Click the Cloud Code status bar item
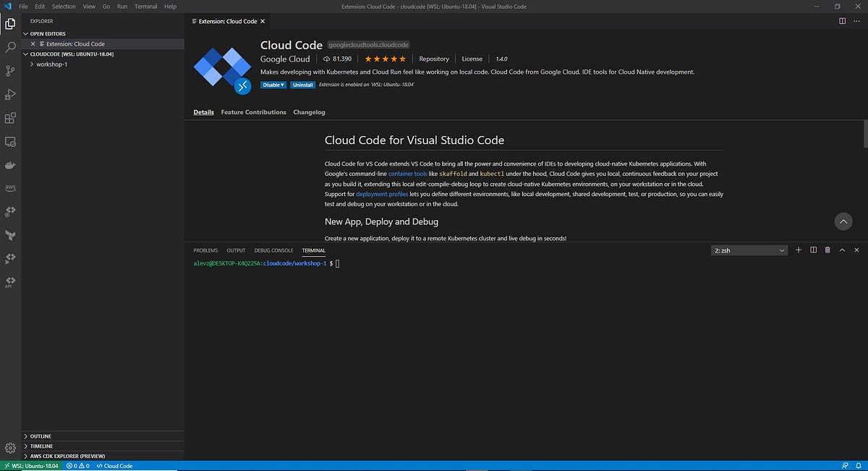Image resolution: width=868 pixels, height=471 pixels. (x=114, y=466)
